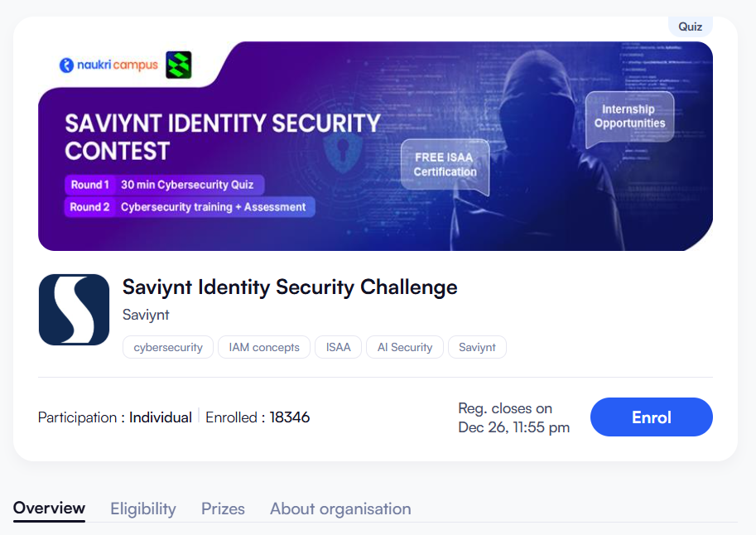Click the Saviynt organisation name link

pyautogui.click(x=146, y=315)
